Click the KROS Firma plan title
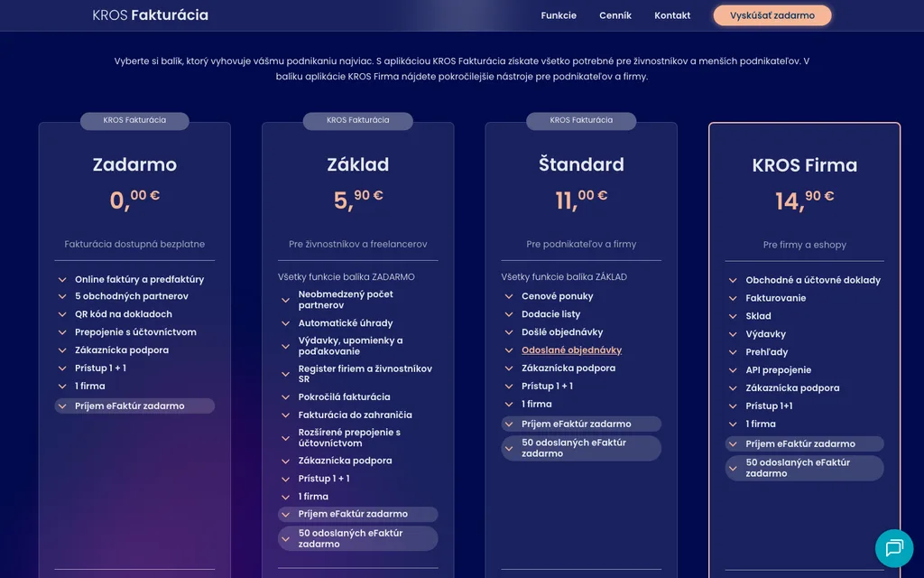The height and width of the screenshot is (578, 924). coord(804,165)
